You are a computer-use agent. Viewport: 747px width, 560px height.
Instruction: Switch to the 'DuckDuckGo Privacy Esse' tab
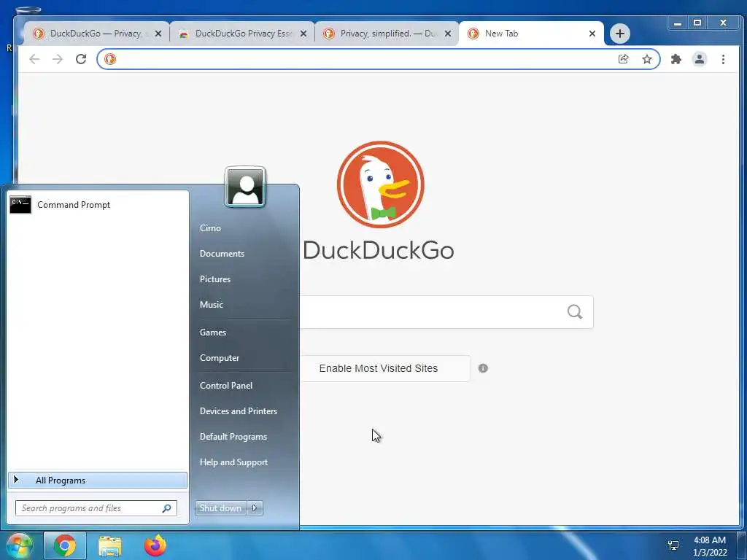coord(242,34)
